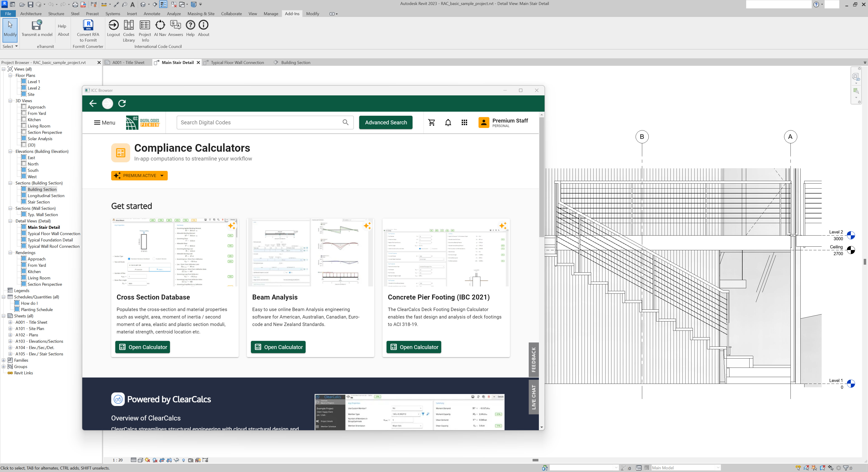Open the Select dropdown under Modify

pos(10,47)
